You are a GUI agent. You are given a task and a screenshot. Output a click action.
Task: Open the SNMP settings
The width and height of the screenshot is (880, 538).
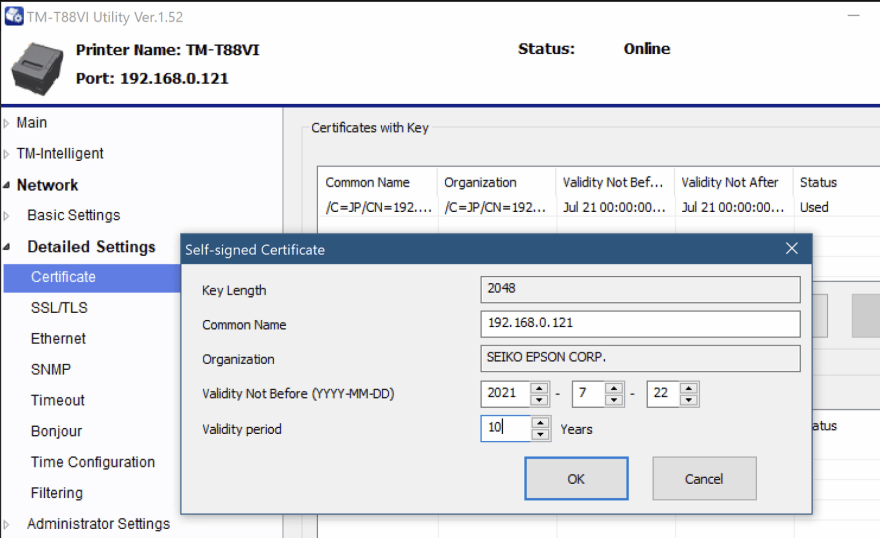click(51, 369)
